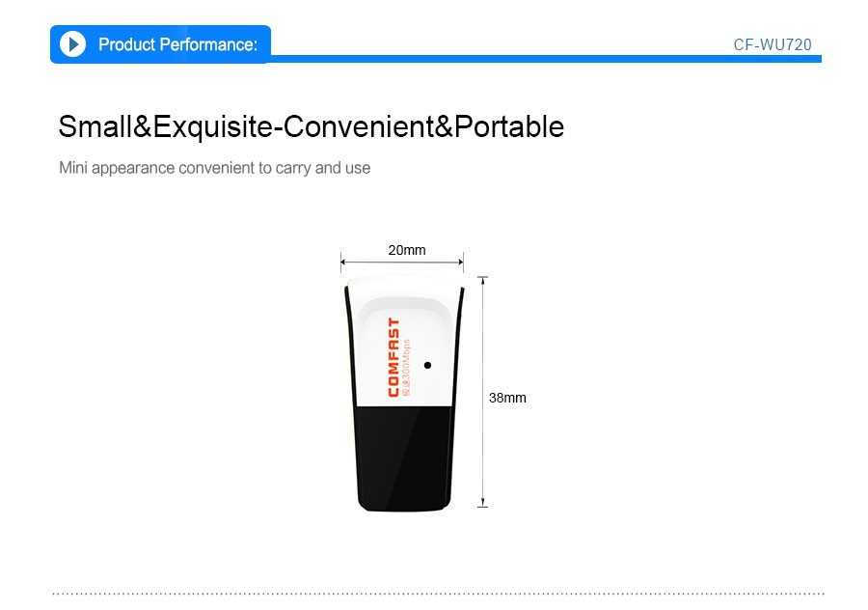Viewport: 868px width, 610px height.
Task: Select the Product Performance tab label
Action: 177,44
